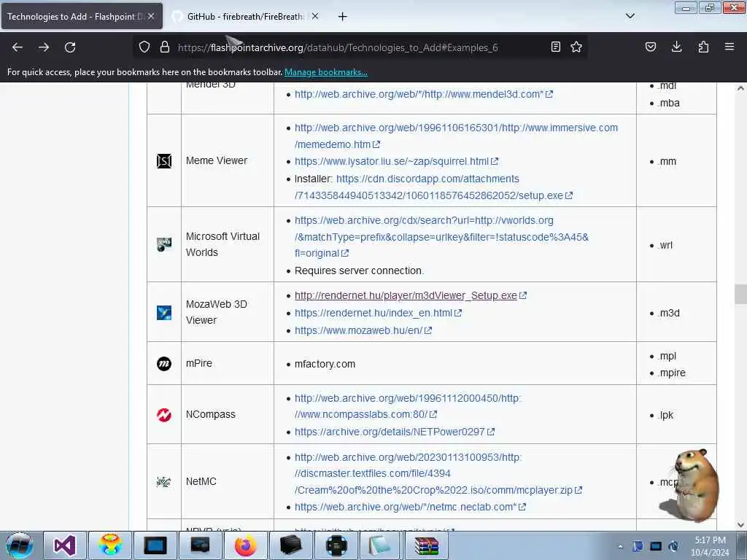Open the lysator squirrel.html link
747x560 pixels.
(x=396, y=161)
